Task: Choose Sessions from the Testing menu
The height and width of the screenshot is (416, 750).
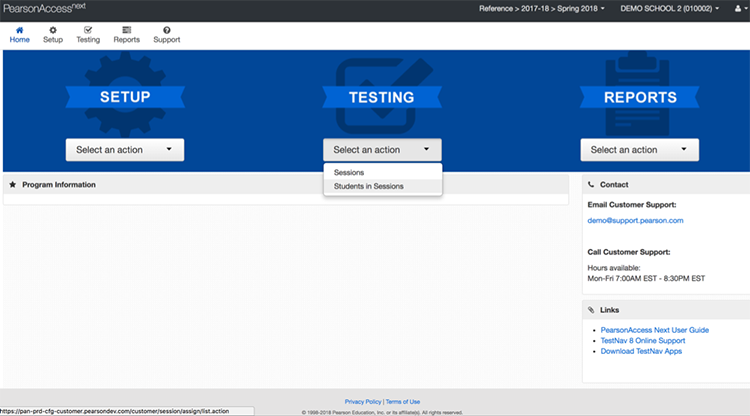Action: 349,173
